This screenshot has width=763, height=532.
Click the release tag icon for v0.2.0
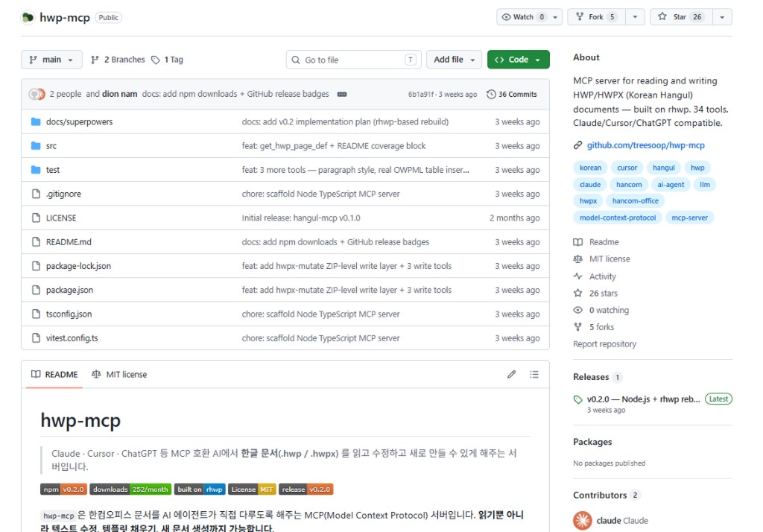coord(578,399)
